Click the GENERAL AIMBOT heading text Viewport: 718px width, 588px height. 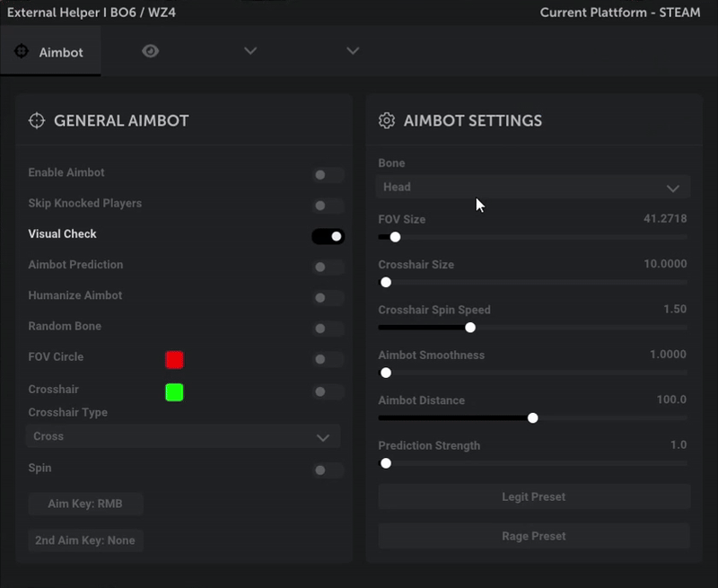[121, 121]
